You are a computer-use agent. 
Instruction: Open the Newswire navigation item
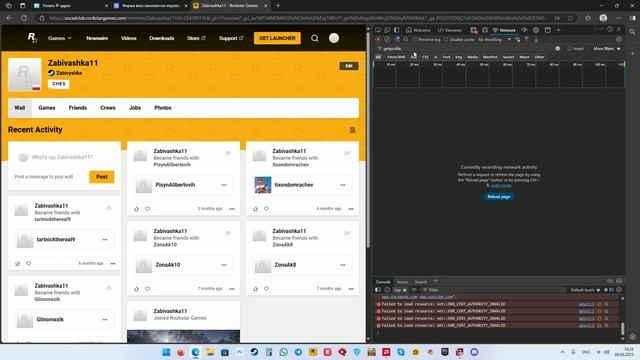coord(97,38)
